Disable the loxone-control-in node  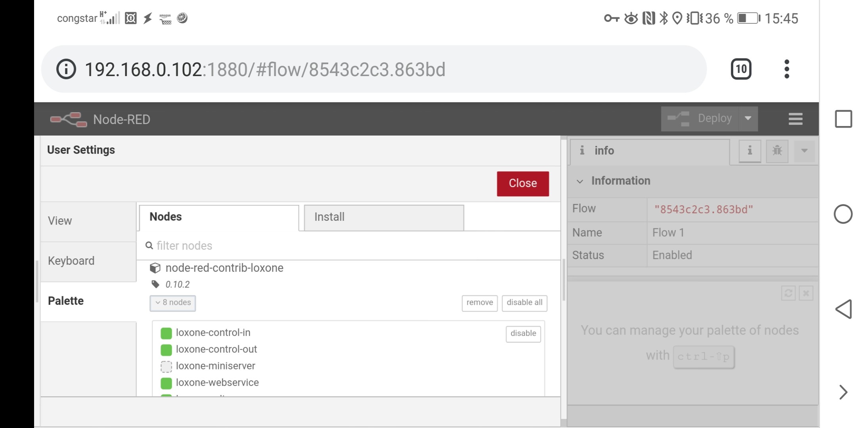(523, 334)
